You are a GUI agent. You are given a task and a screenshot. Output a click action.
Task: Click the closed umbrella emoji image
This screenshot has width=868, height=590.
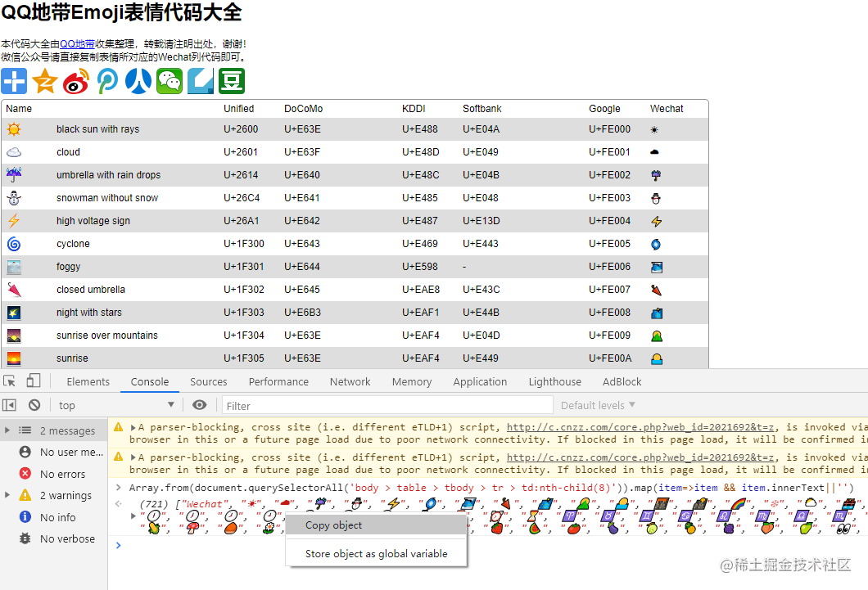tap(14, 290)
